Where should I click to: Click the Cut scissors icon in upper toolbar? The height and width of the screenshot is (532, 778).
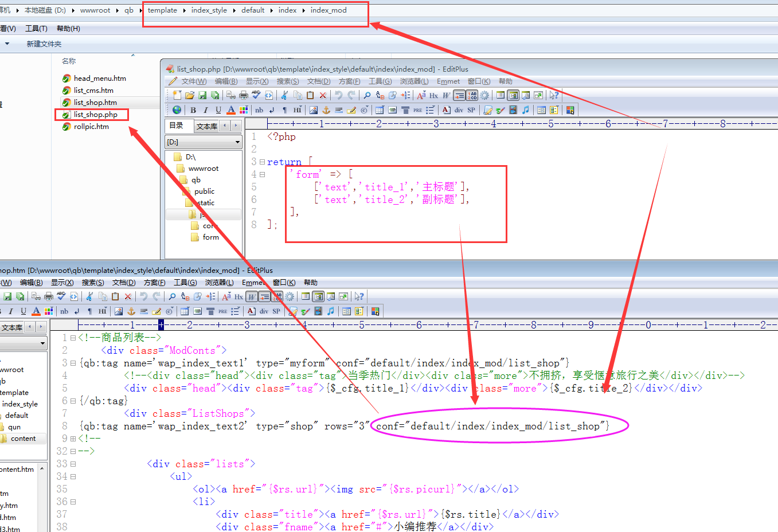point(284,95)
